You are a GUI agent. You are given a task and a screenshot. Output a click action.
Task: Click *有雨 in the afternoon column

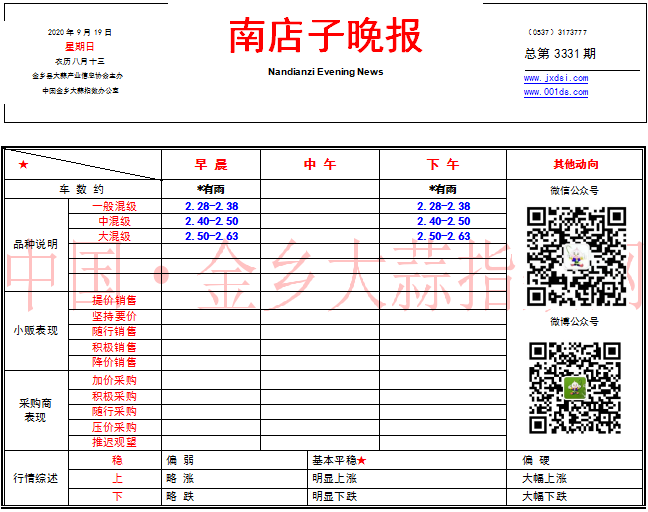click(443, 189)
